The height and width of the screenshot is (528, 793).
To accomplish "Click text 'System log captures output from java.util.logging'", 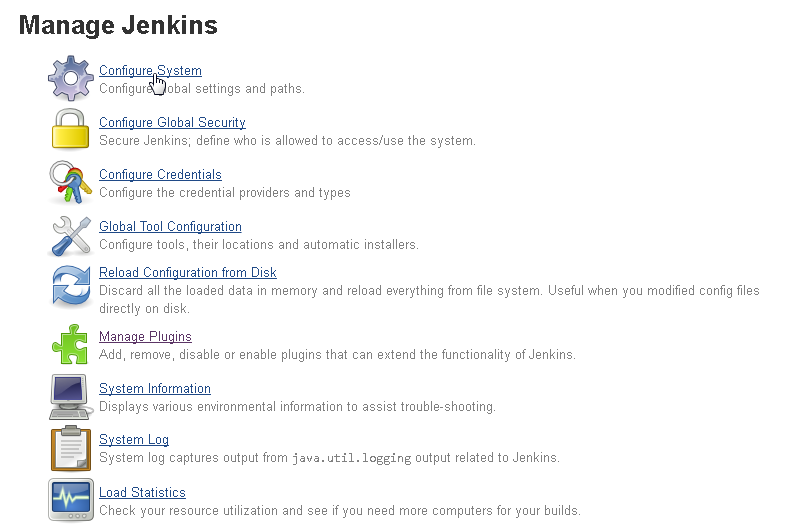I will point(255,458).
